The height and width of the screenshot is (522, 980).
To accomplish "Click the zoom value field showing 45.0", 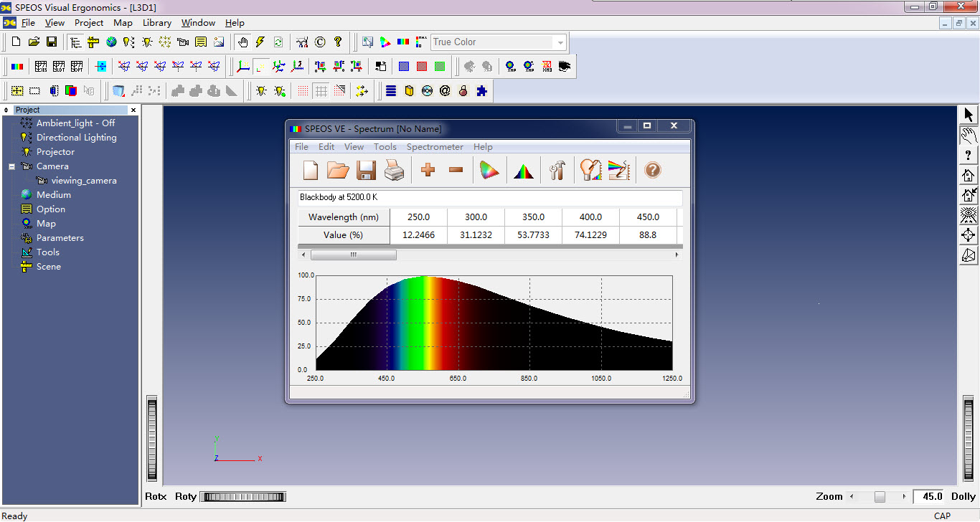I will pyautogui.click(x=930, y=497).
